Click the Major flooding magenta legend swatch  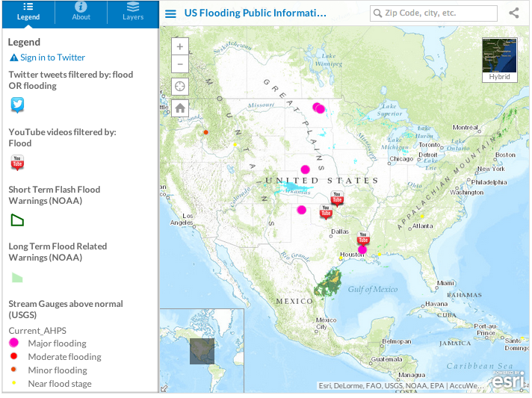pyautogui.click(x=13, y=343)
